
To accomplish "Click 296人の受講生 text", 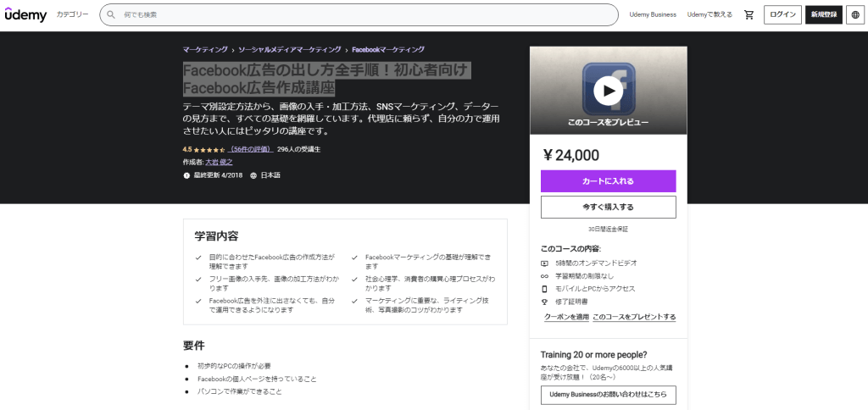I will (299, 149).
